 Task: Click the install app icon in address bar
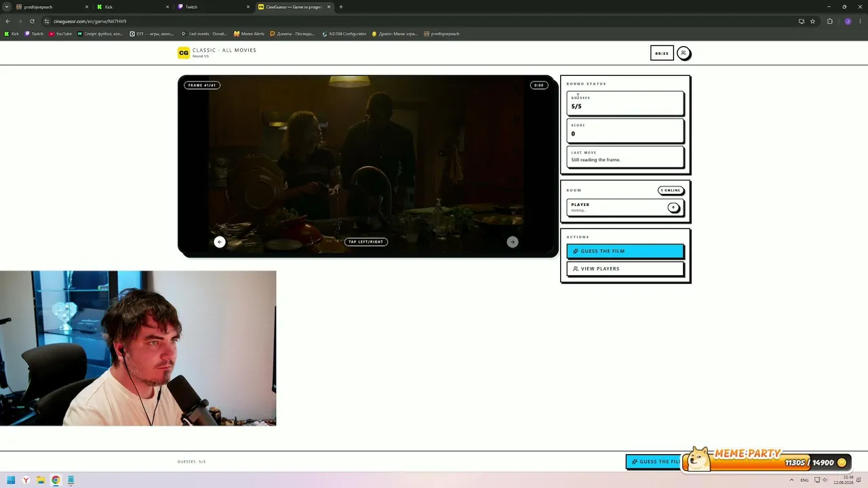[x=802, y=21]
